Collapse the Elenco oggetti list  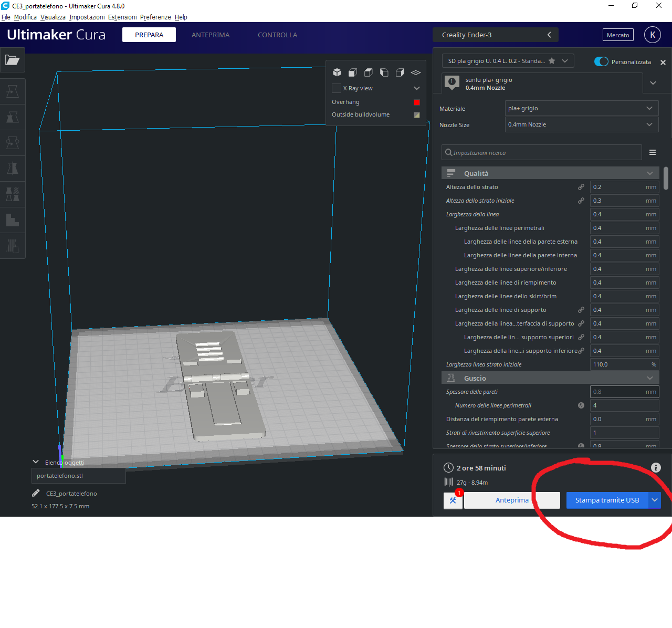pyautogui.click(x=36, y=462)
